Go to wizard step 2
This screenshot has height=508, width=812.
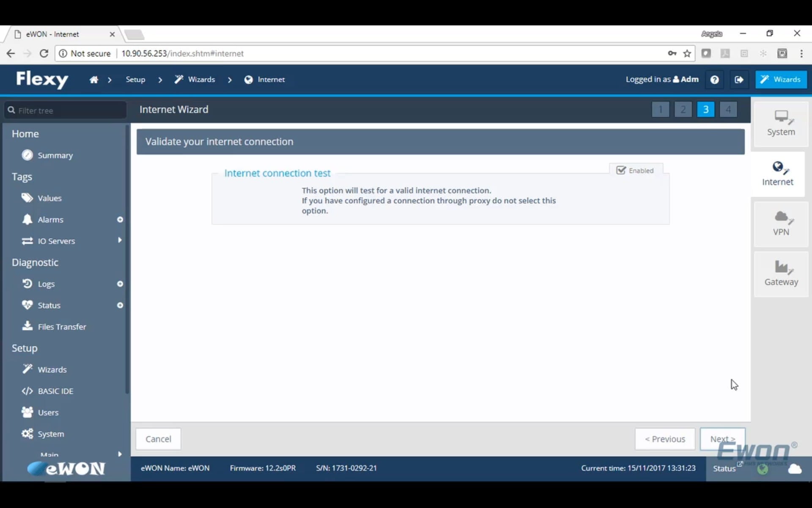tap(683, 109)
